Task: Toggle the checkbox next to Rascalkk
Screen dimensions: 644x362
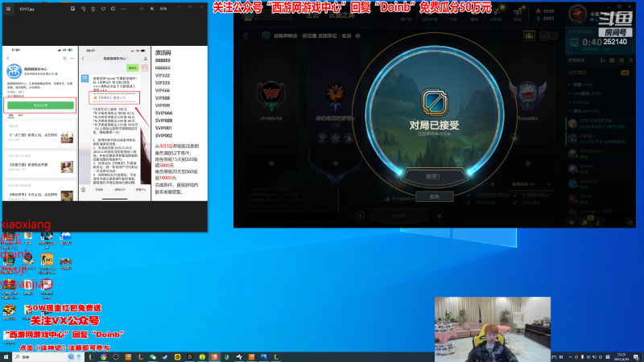Action: (514, 203)
